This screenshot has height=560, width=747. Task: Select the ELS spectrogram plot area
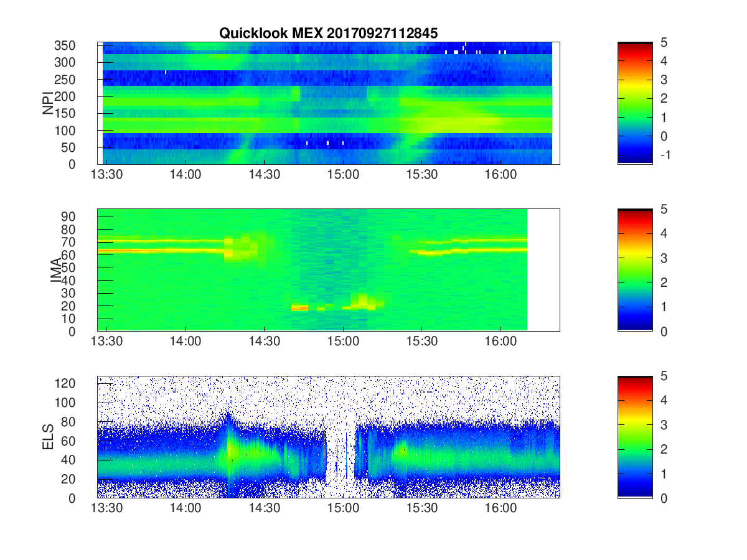328,437
